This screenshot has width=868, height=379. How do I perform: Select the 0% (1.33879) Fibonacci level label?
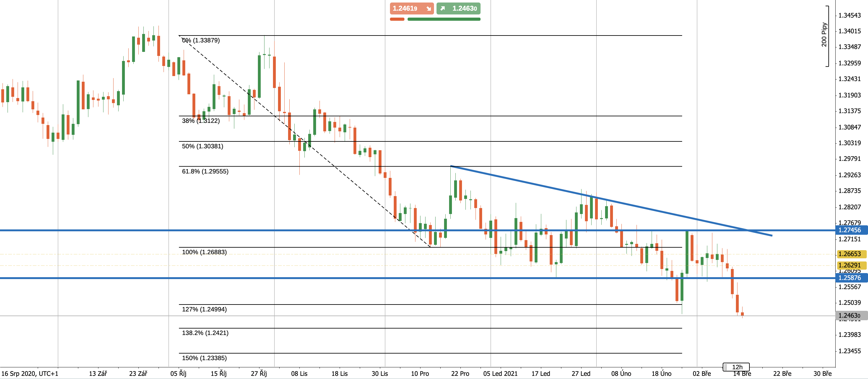click(201, 41)
